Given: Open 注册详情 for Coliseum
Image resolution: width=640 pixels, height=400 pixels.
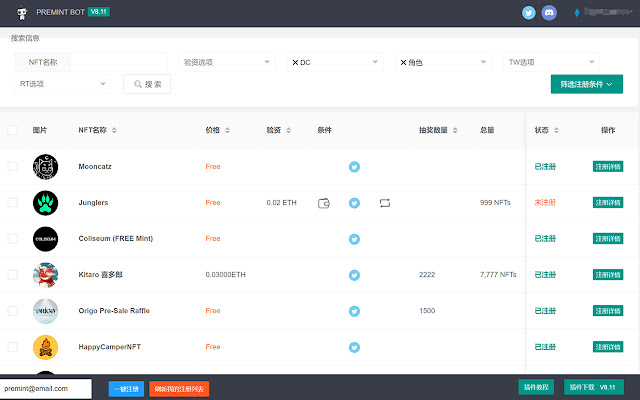Looking at the screenshot, I should tap(608, 238).
